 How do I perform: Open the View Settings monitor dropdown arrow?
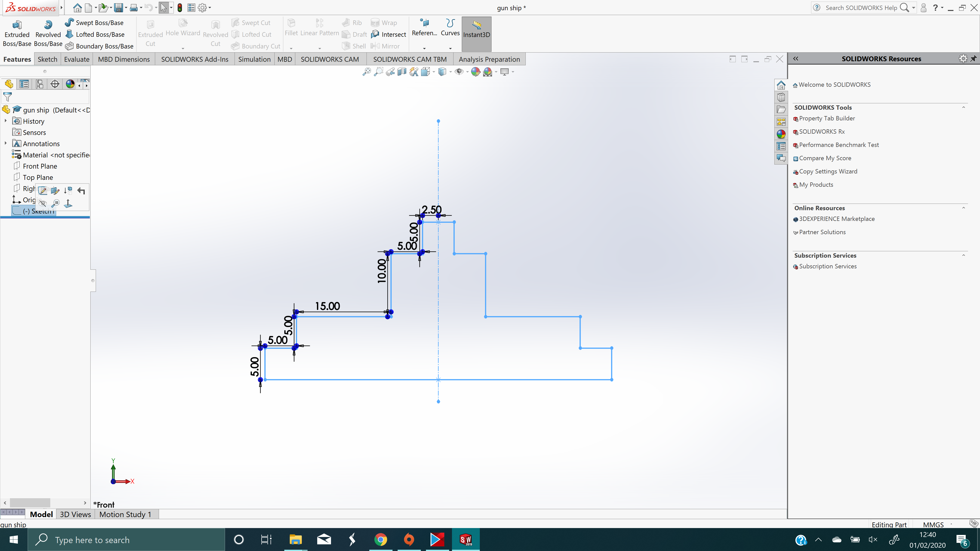point(513,72)
